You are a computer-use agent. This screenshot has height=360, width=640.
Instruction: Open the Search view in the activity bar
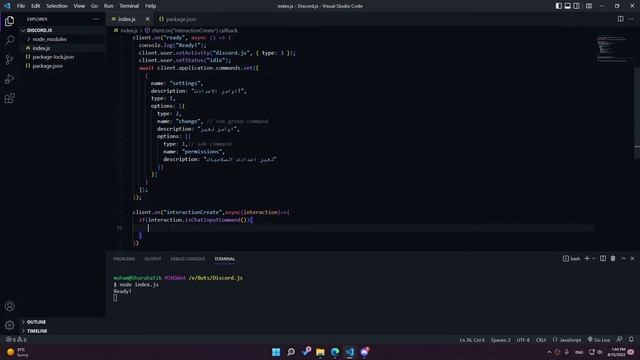pyautogui.click(x=9, y=40)
